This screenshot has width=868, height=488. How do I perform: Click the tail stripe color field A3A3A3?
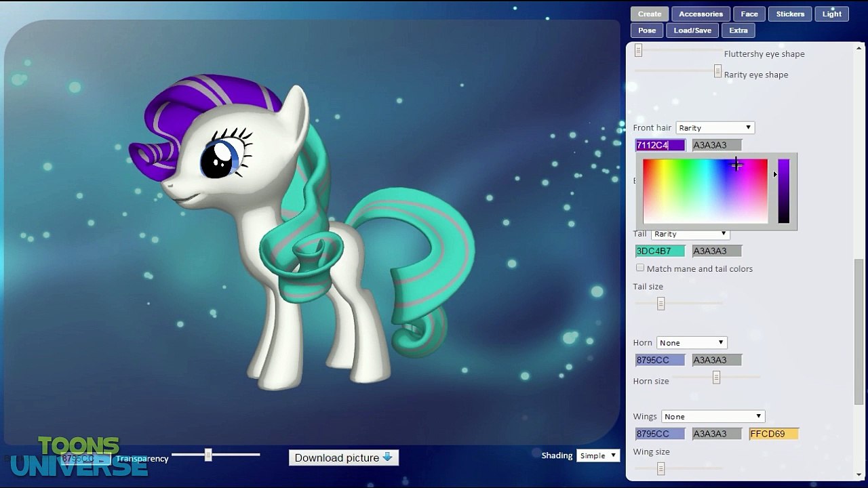[x=717, y=251]
